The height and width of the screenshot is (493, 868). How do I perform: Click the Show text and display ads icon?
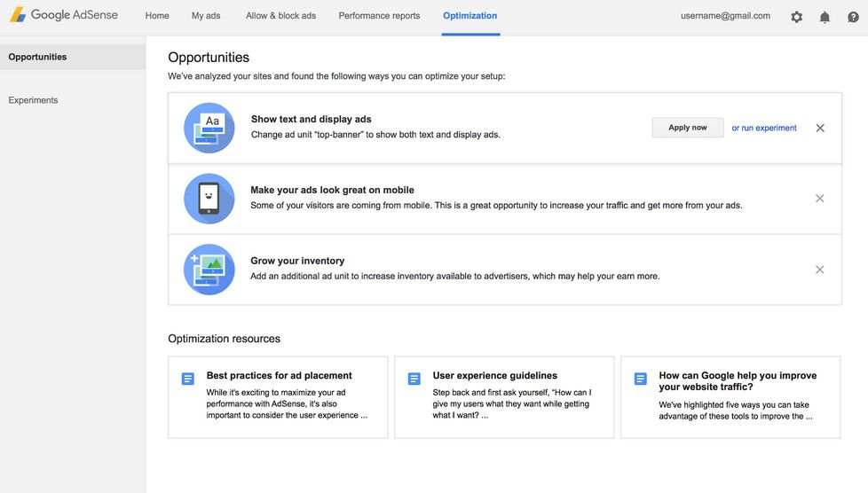pyautogui.click(x=209, y=128)
